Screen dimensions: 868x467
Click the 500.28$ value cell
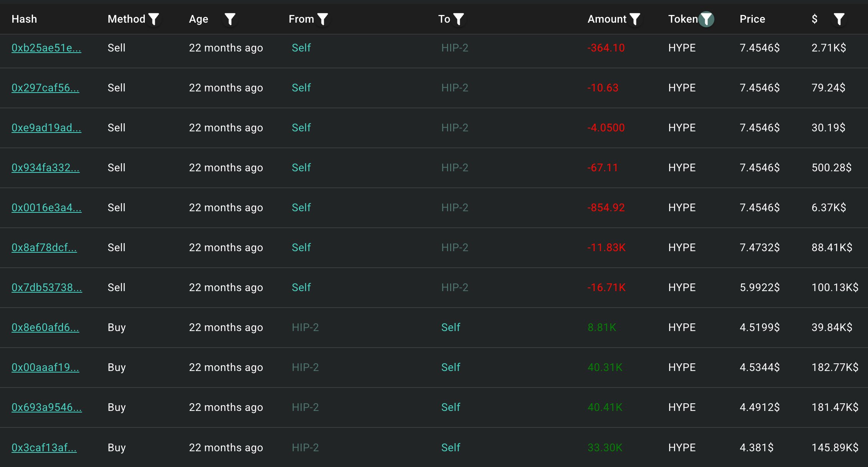pyautogui.click(x=832, y=167)
